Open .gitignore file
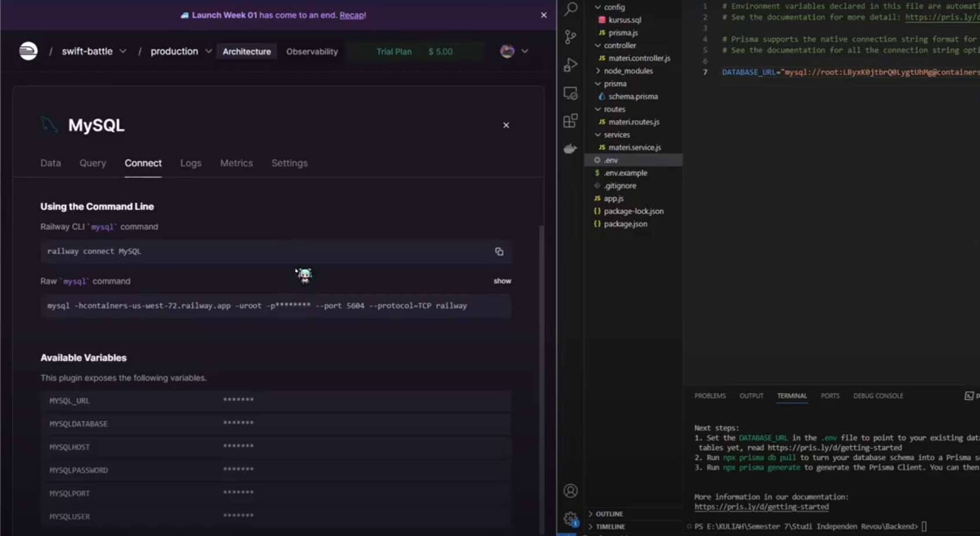The image size is (980, 536). pos(620,185)
